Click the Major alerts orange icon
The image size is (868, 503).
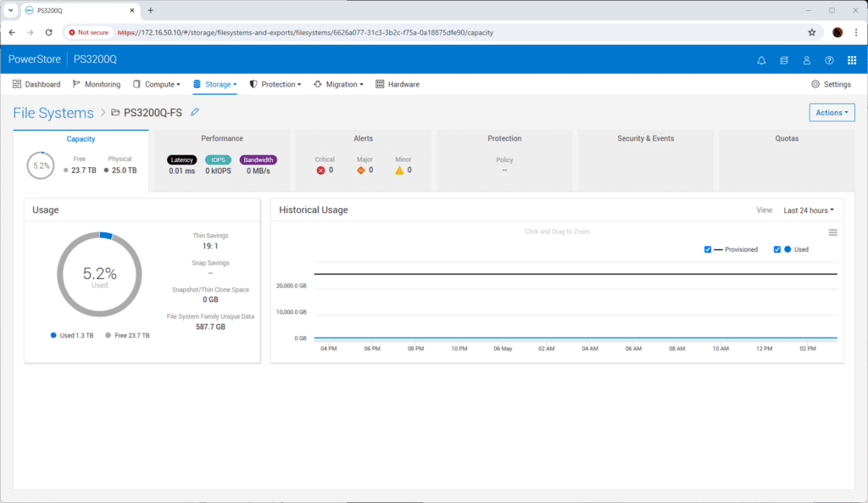pyautogui.click(x=361, y=170)
